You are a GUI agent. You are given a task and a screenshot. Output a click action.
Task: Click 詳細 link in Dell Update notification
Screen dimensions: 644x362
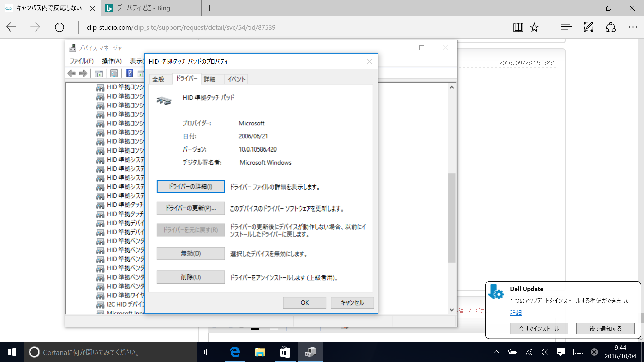516,313
